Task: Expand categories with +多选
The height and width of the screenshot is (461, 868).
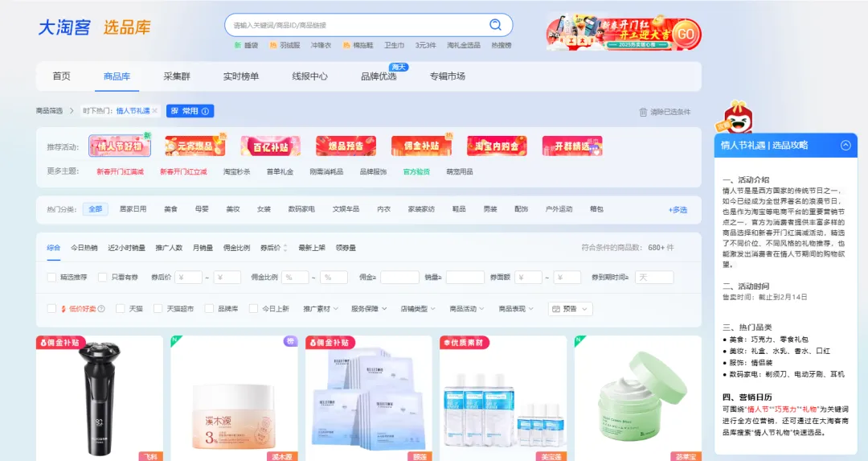Action: [678, 210]
